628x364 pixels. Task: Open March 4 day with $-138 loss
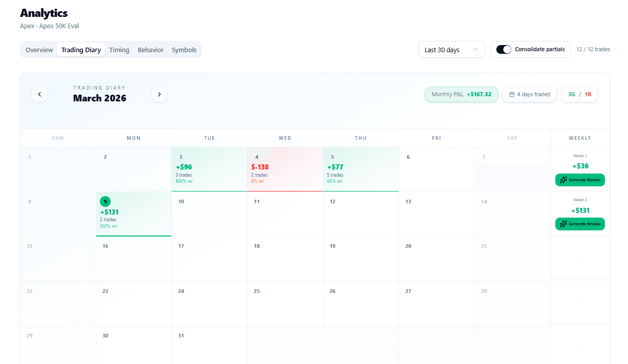[x=285, y=169]
